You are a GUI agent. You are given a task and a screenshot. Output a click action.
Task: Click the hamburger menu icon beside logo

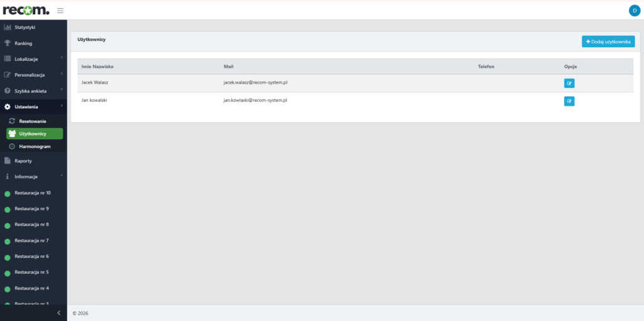click(x=60, y=10)
